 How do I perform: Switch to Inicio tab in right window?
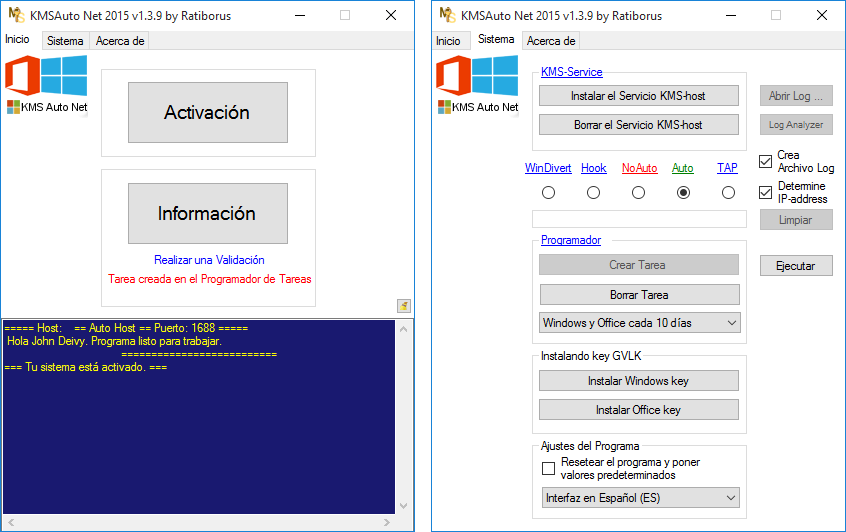[x=448, y=41]
